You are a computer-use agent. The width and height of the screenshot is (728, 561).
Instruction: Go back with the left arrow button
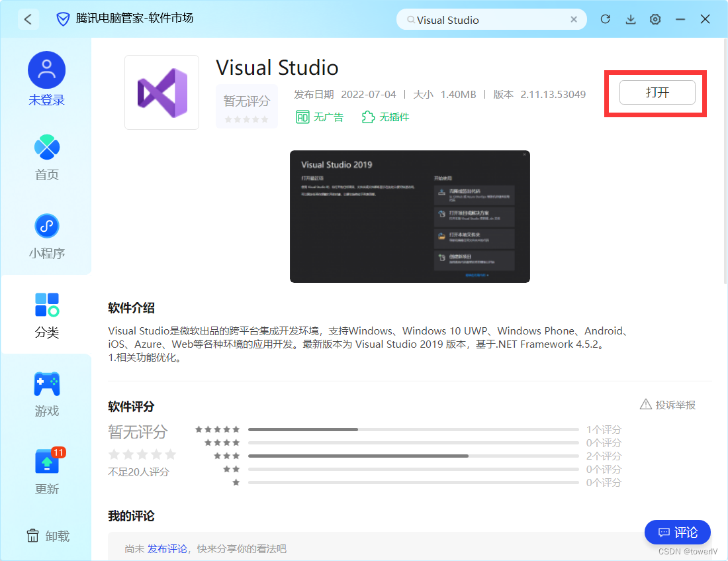tap(28, 19)
